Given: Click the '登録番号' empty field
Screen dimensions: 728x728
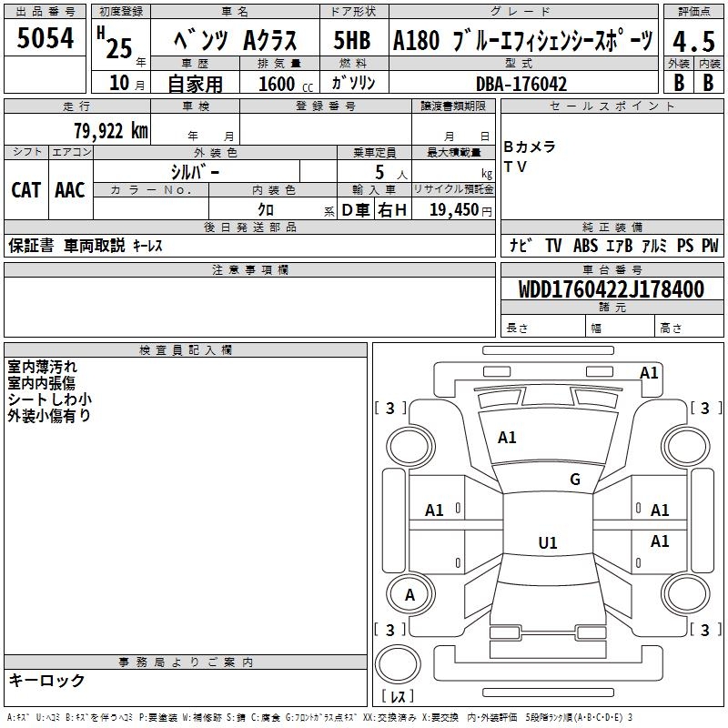Looking at the screenshot, I should point(326,128).
